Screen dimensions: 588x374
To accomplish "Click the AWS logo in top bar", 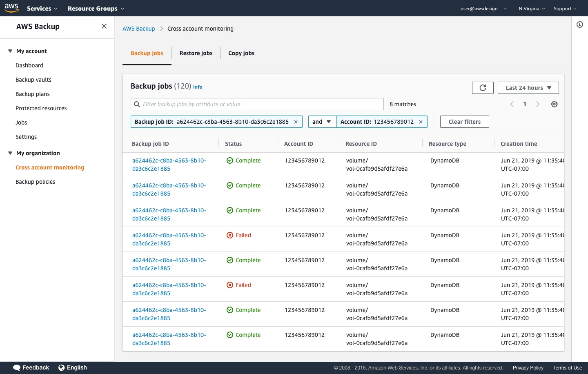I will [11, 8].
